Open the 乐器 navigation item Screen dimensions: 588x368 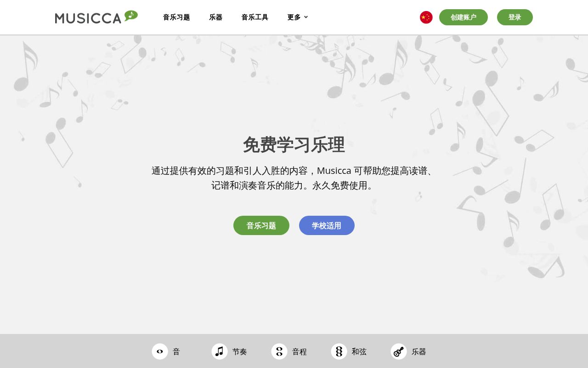(x=216, y=17)
